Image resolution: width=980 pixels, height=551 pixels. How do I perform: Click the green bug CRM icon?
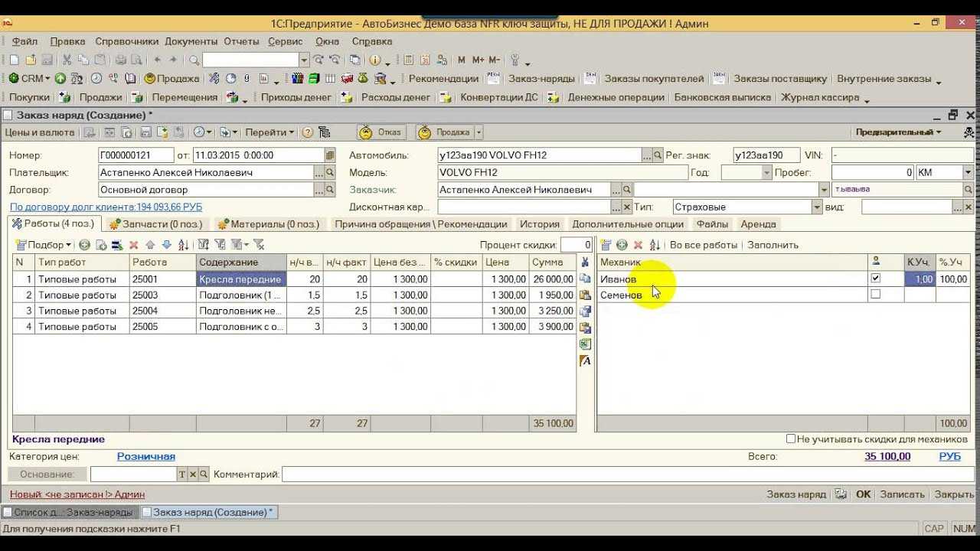(x=14, y=78)
